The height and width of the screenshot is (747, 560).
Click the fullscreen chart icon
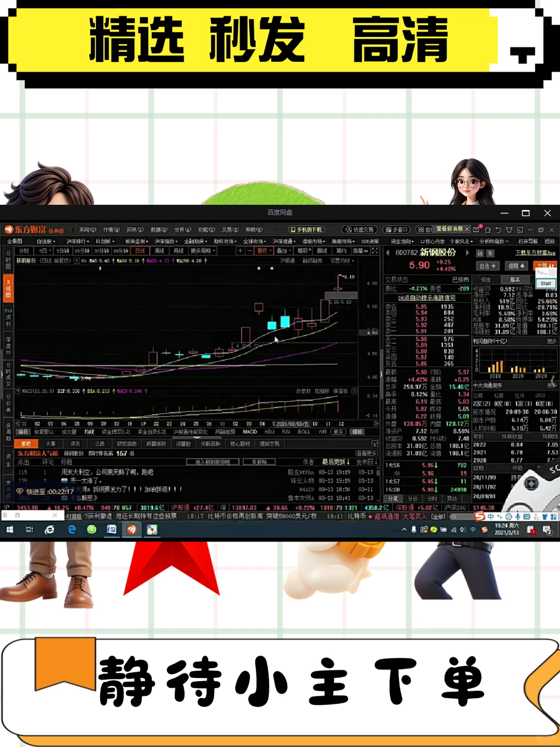click(x=375, y=251)
